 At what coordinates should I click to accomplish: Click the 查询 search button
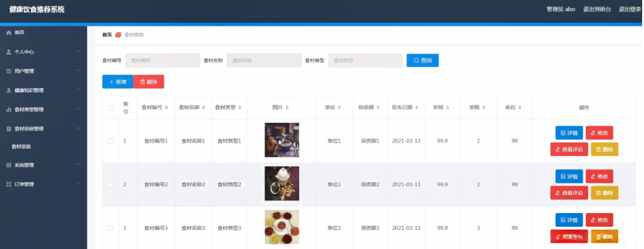point(423,60)
